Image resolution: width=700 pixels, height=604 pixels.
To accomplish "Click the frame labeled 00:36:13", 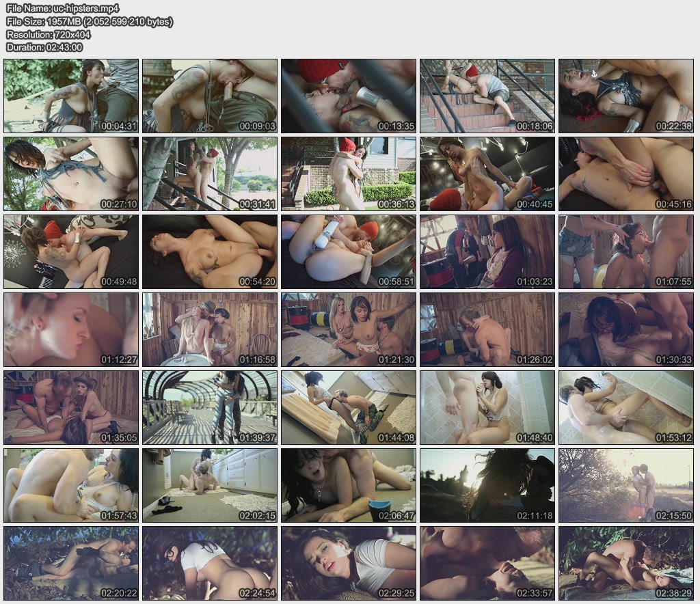I will [349, 174].
